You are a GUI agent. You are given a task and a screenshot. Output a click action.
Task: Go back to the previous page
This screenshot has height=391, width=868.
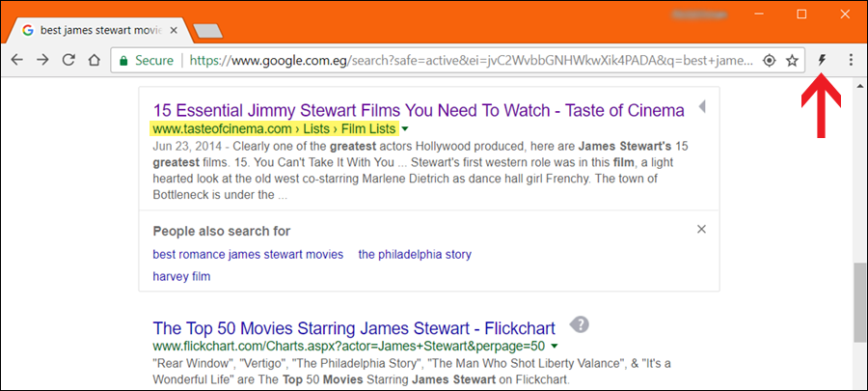(x=17, y=60)
